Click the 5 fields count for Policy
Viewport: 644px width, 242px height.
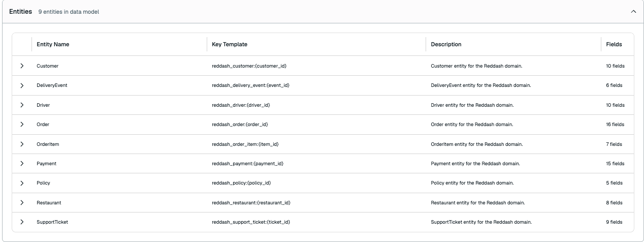614,183
